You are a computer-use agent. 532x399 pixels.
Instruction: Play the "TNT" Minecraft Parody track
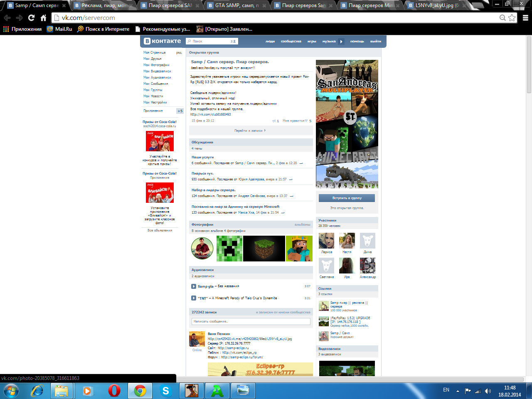(194, 298)
